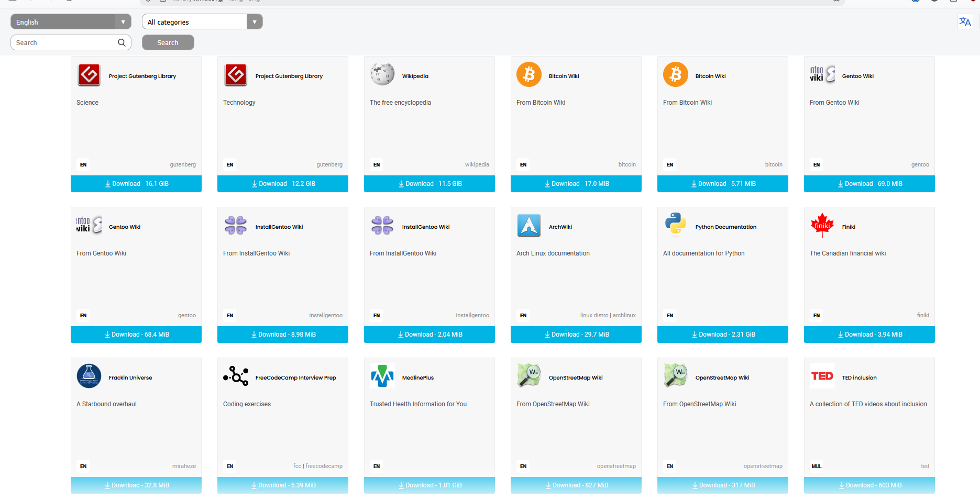Download Bitcoin Wiki 5.71 MiB
Image resolution: width=980 pixels, height=501 pixels.
[x=723, y=184]
